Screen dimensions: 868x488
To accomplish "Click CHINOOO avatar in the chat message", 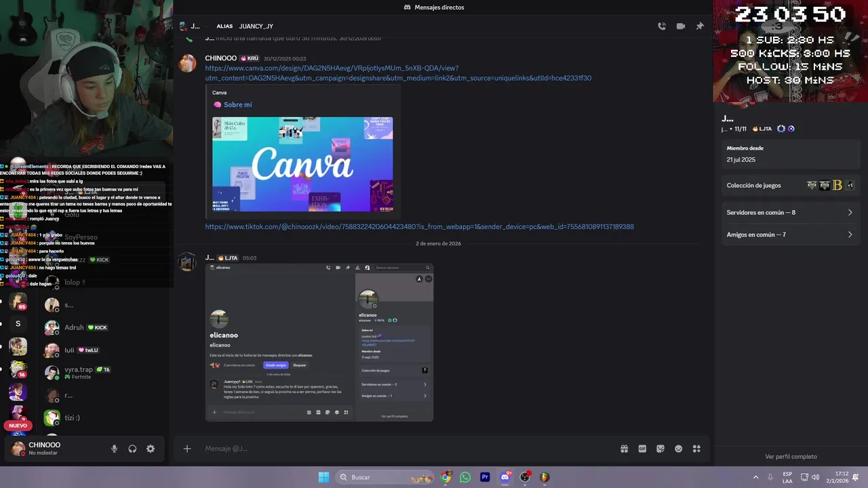I will [x=187, y=63].
